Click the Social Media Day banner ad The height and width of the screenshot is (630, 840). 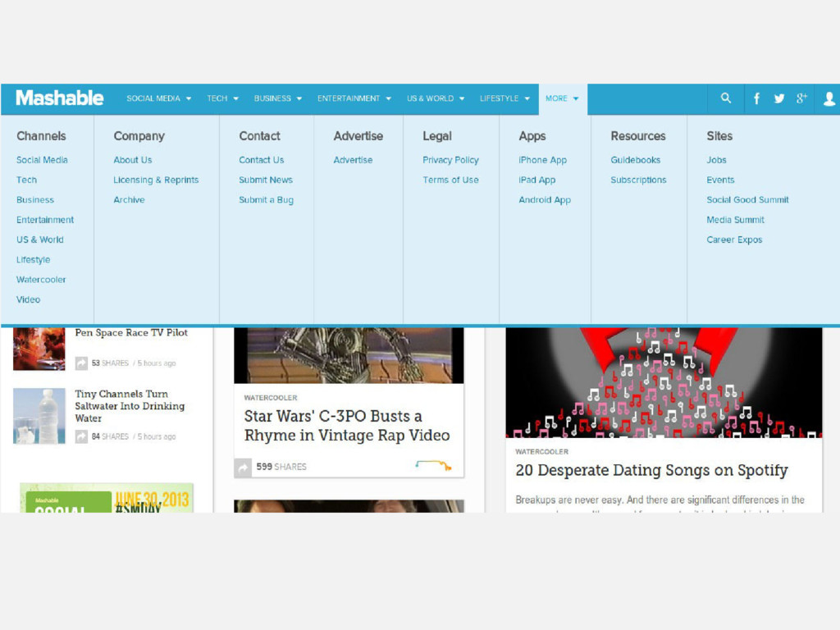pyautogui.click(x=107, y=498)
